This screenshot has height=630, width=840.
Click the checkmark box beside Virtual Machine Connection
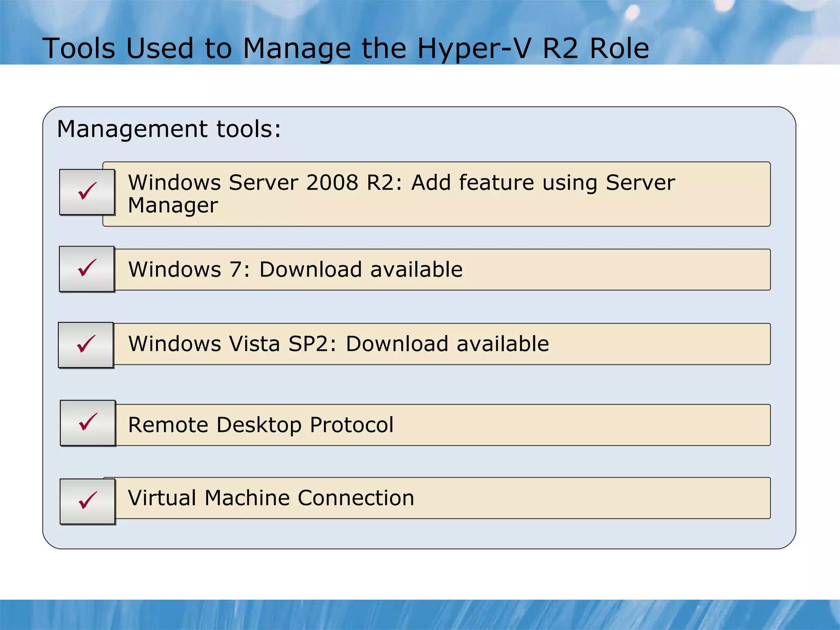(88, 501)
